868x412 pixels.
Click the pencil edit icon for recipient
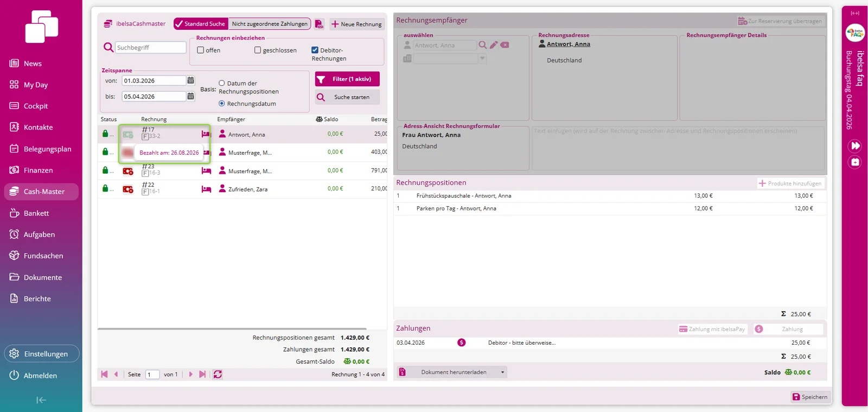[494, 45]
